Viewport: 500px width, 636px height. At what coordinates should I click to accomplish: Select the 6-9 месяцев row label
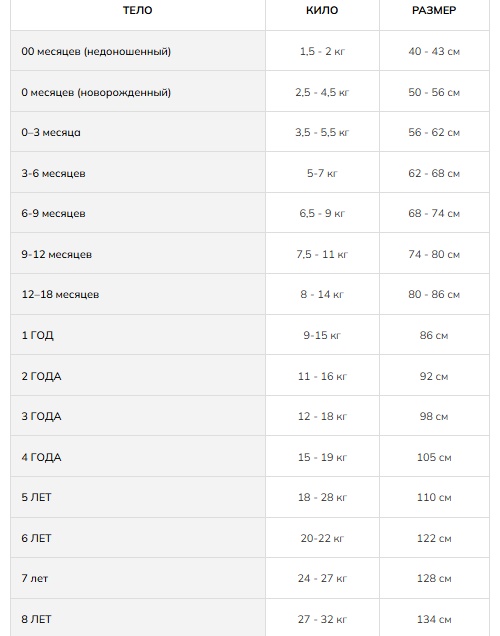(54, 214)
